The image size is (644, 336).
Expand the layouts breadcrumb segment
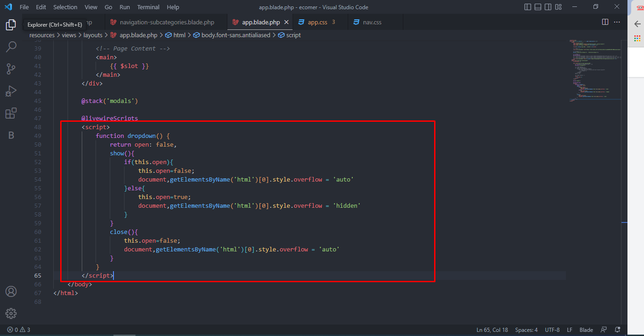93,35
